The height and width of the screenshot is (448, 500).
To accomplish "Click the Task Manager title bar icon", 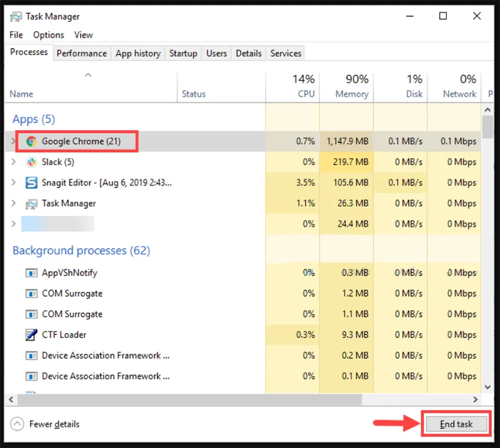I will tap(16, 16).
